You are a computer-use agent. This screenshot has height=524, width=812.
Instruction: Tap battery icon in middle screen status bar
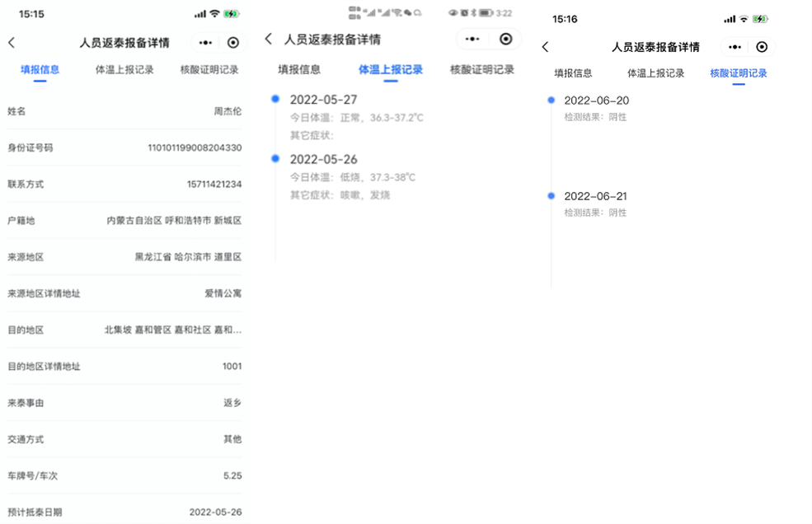(486, 13)
